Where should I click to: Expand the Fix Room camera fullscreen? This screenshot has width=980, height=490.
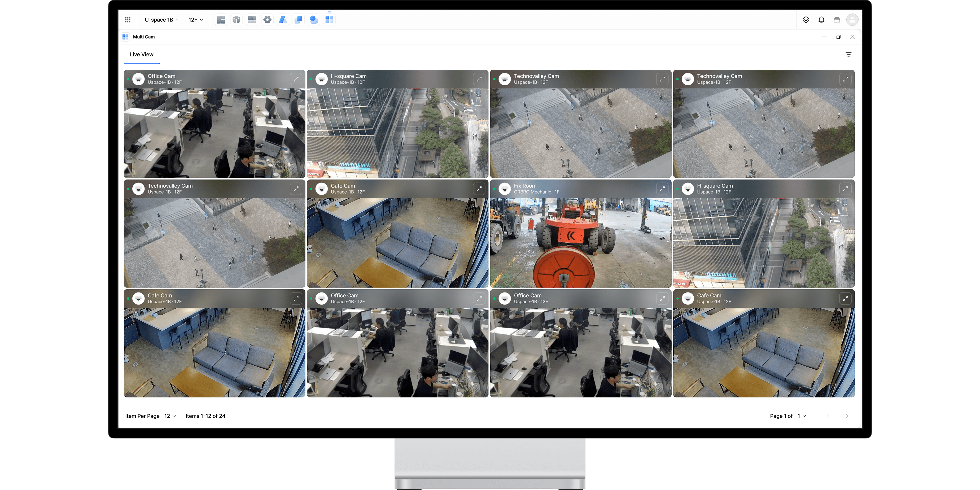662,189
